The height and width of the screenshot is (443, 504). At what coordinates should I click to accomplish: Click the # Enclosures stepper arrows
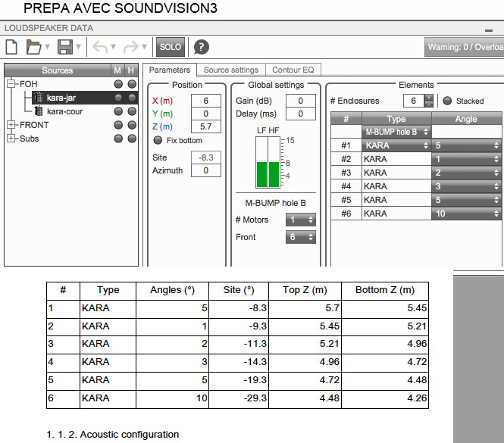[428, 101]
